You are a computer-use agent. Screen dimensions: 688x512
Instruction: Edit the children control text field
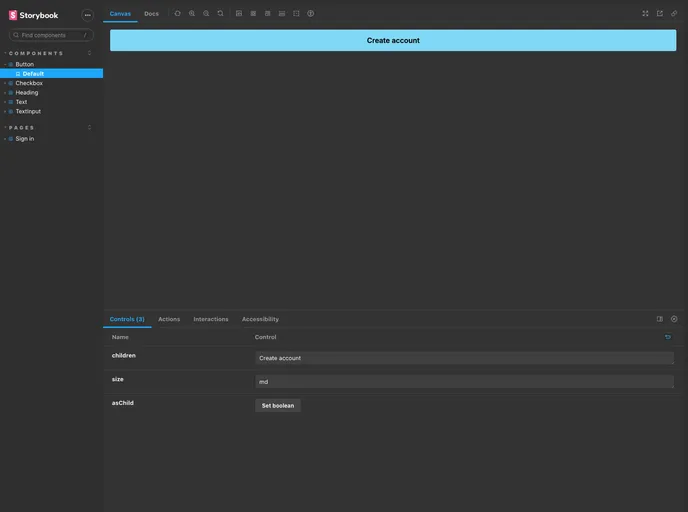click(464, 358)
